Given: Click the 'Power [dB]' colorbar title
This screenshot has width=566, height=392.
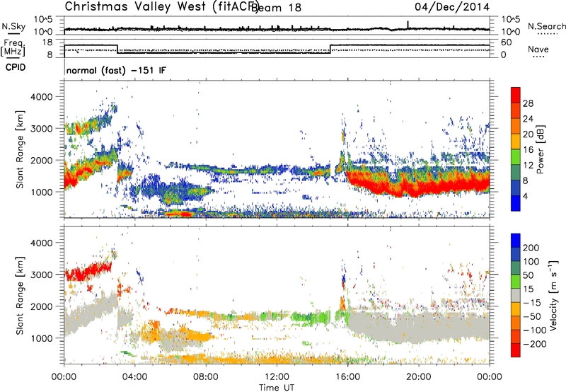Looking at the screenshot, I should point(541,149).
